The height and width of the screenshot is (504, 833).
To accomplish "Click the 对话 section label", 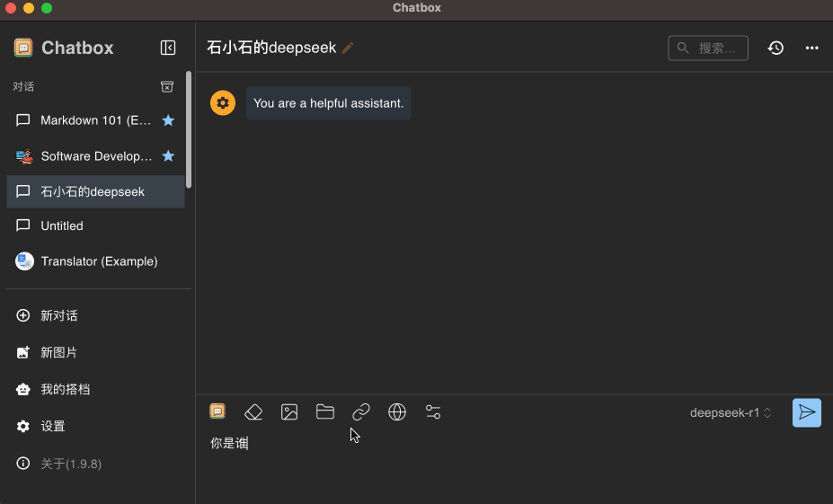I will (x=23, y=86).
